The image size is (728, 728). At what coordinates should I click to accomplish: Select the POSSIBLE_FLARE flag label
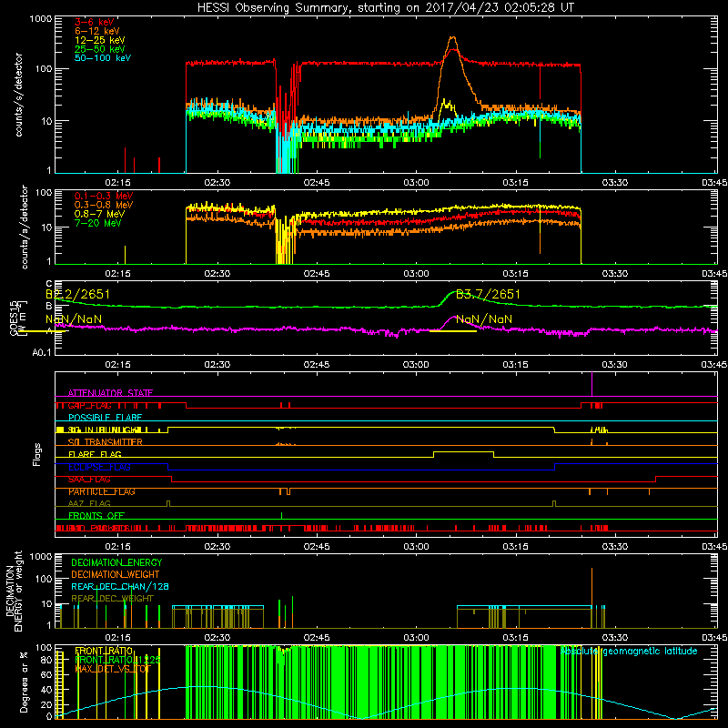[105, 418]
